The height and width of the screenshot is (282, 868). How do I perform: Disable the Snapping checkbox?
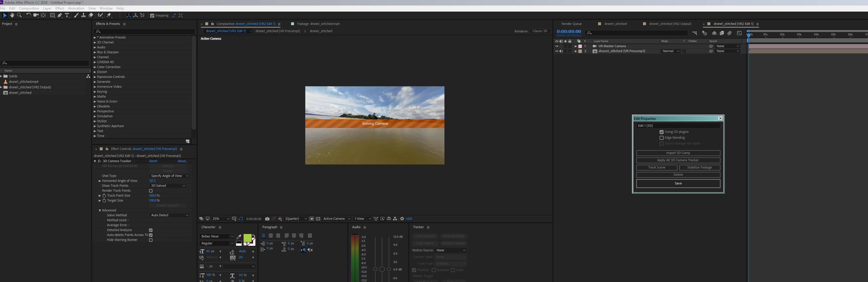152,15
